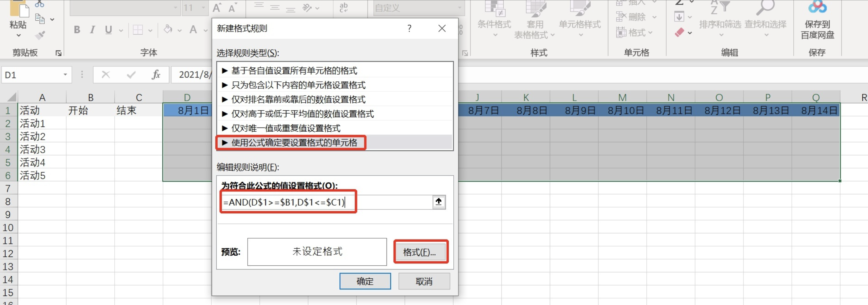
Task: Open the 套用表格格式 table format gallery
Action: 535,20
